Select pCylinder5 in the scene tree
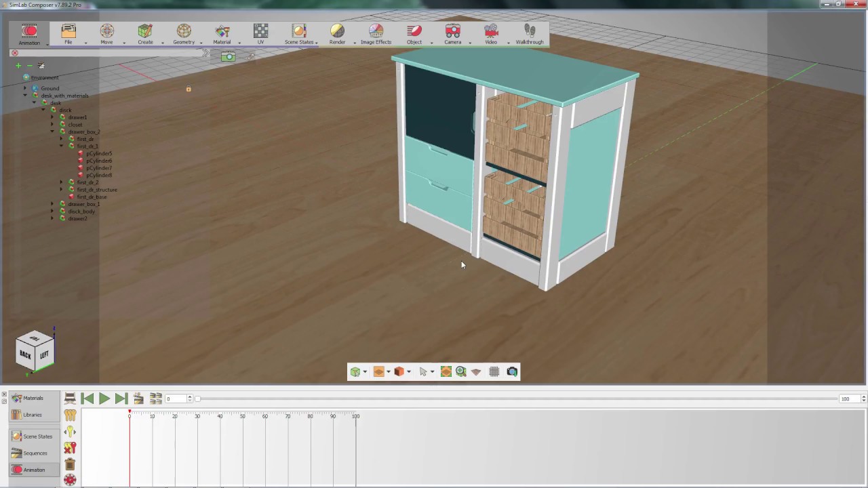 [x=99, y=154]
